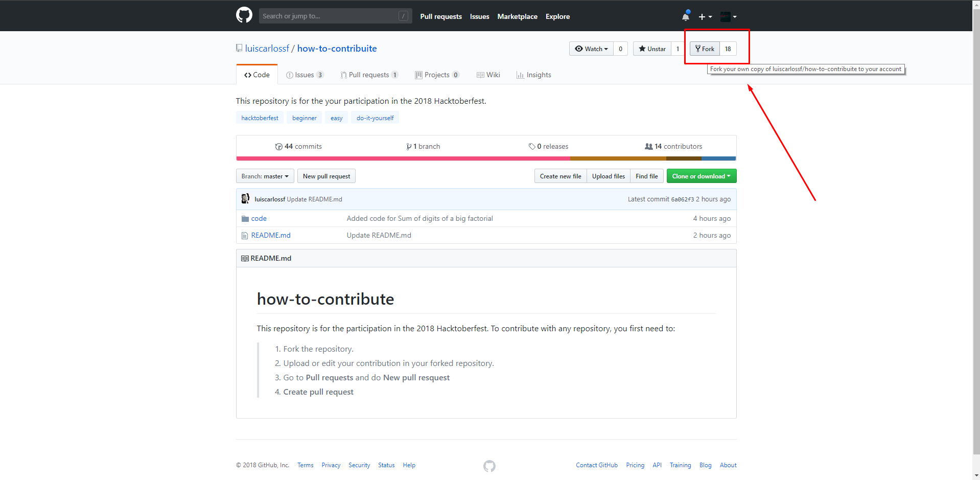Image resolution: width=980 pixels, height=480 pixels.
Task: Open the Pricing footer link
Action: point(635,465)
